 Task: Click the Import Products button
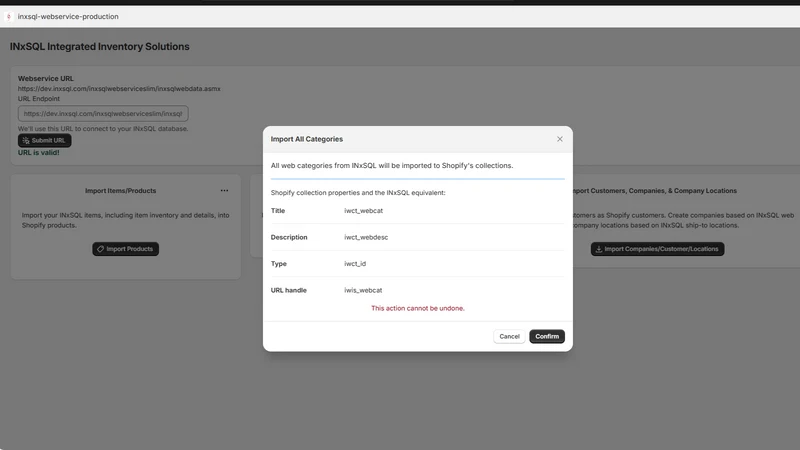pyautogui.click(x=126, y=249)
